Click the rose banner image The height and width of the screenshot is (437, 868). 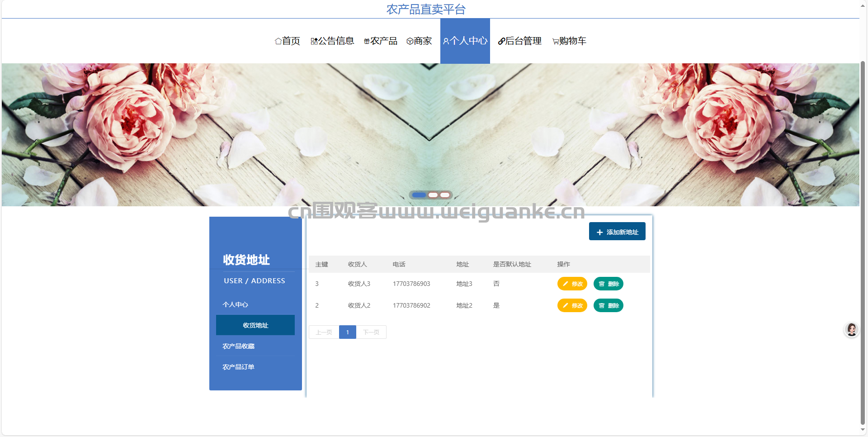coord(430,135)
